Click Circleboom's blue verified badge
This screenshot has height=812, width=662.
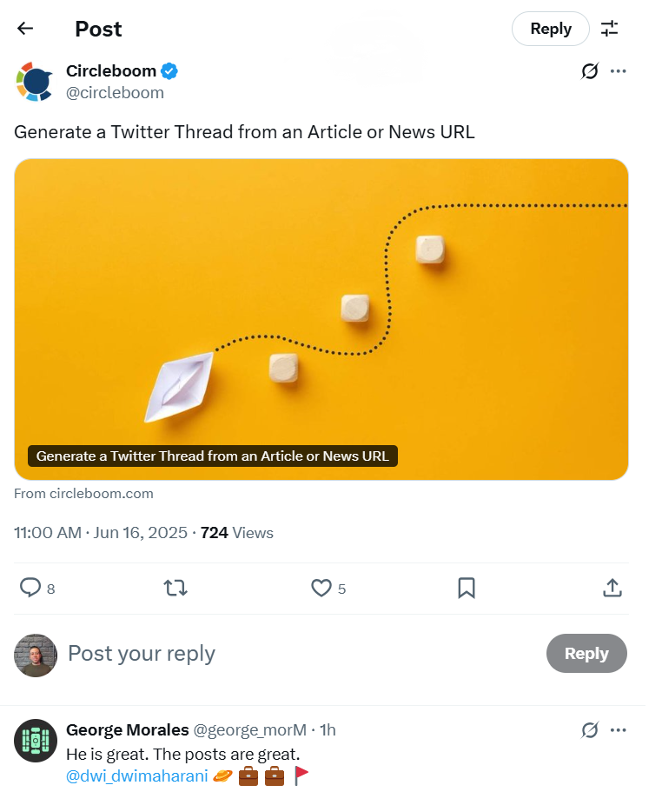click(x=169, y=71)
